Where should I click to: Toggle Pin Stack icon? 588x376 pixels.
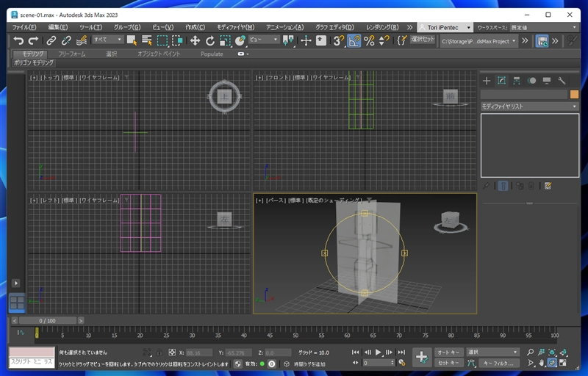pos(486,186)
